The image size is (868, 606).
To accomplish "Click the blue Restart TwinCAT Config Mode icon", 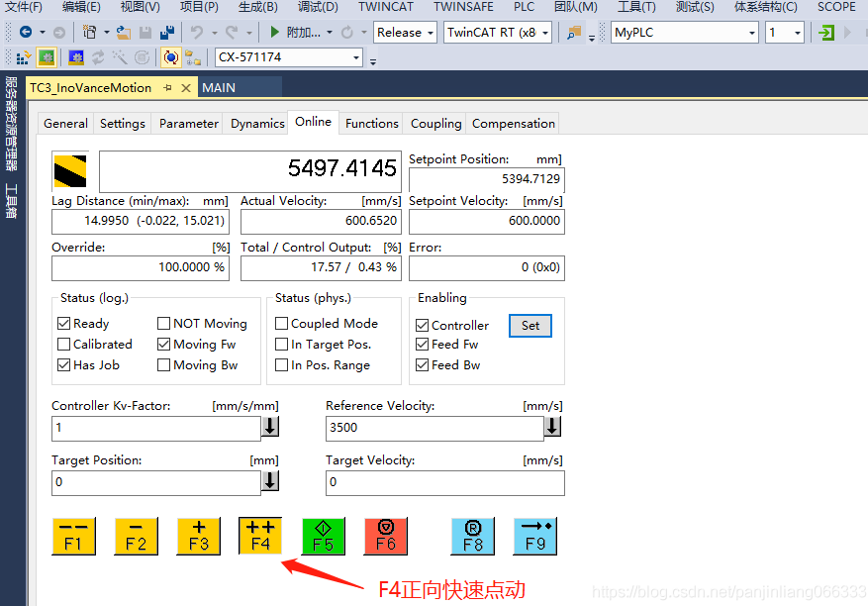I will click(76, 57).
